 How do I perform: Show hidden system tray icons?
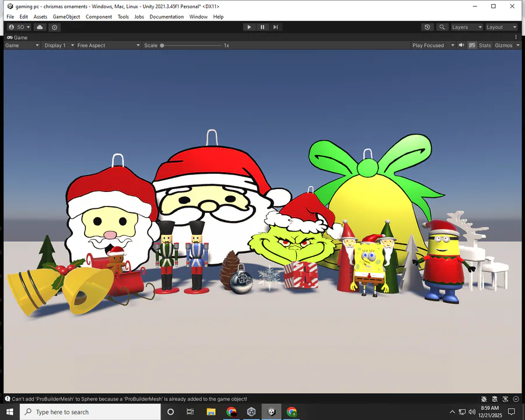[x=452, y=412]
